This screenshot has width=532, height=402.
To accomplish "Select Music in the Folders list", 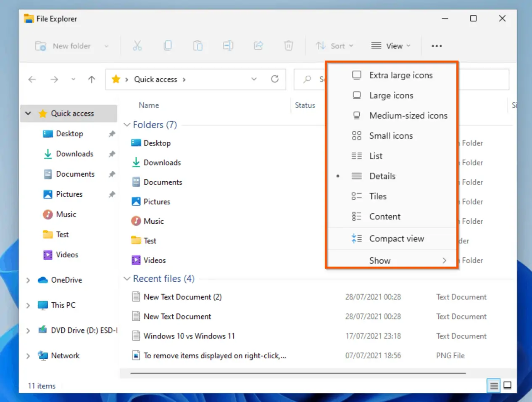I will click(154, 221).
